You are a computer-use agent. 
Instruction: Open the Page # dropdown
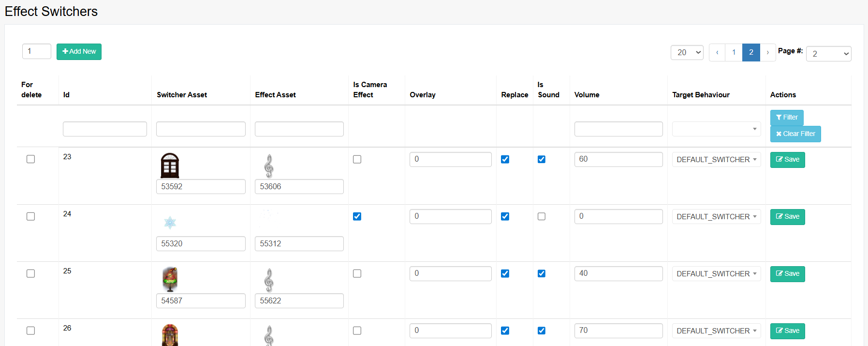point(828,54)
